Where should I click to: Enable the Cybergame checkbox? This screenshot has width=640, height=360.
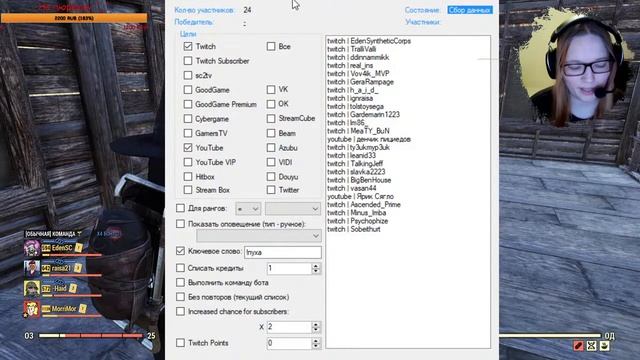pos(188,119)
